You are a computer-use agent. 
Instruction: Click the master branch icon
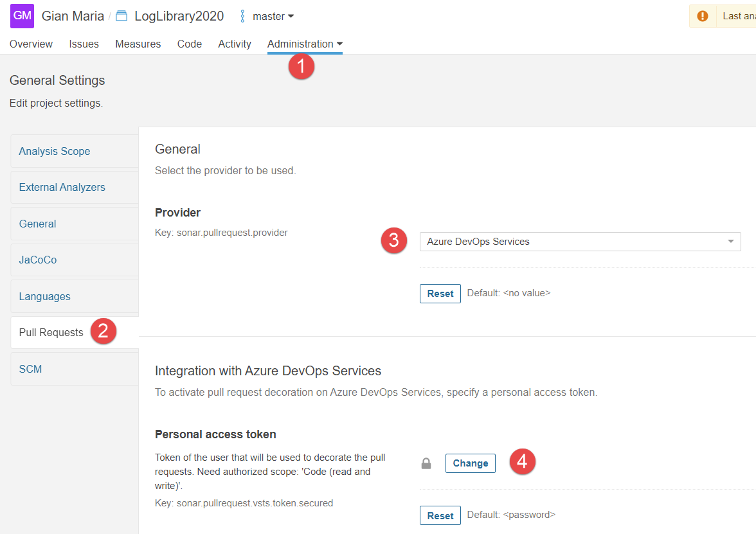point(242,16)
